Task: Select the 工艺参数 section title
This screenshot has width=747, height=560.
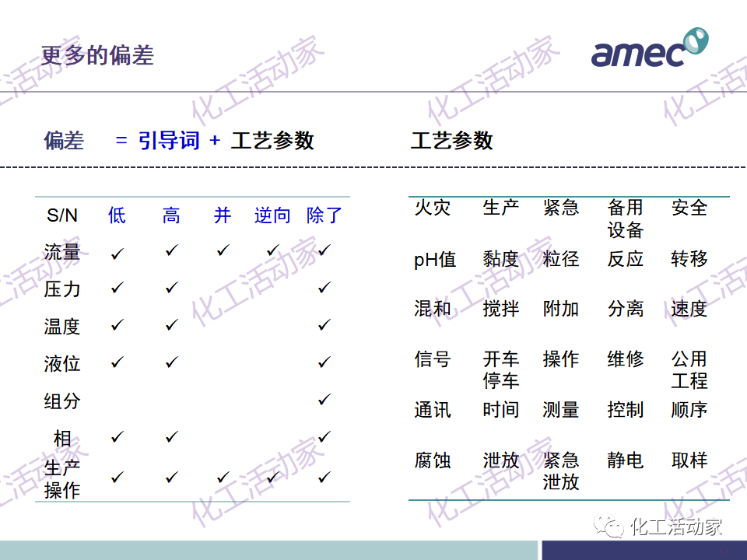Action: [454, 142]
